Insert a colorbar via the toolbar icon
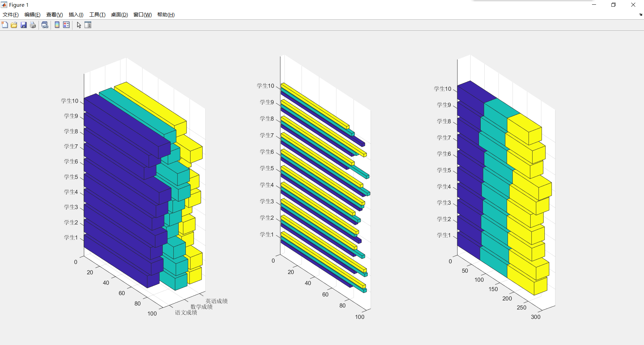 (x=57, y=25)
